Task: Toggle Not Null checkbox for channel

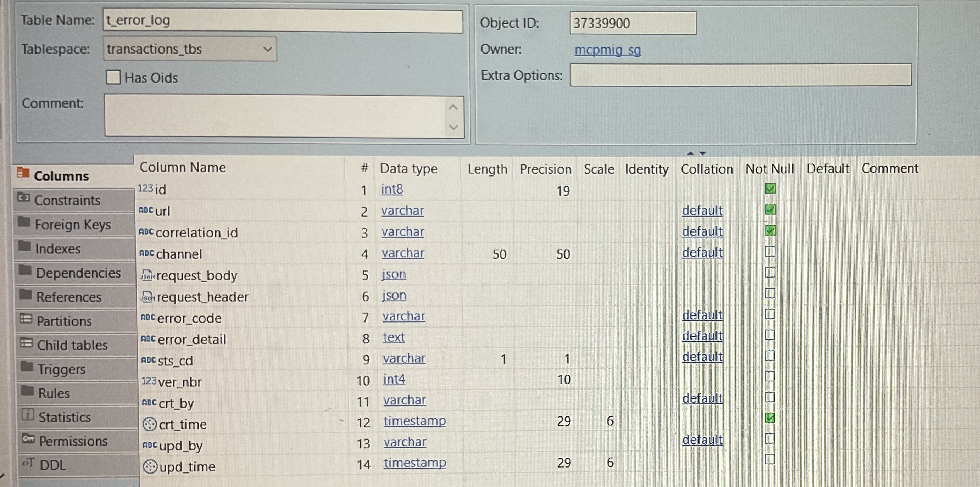Action: [770, 252]
